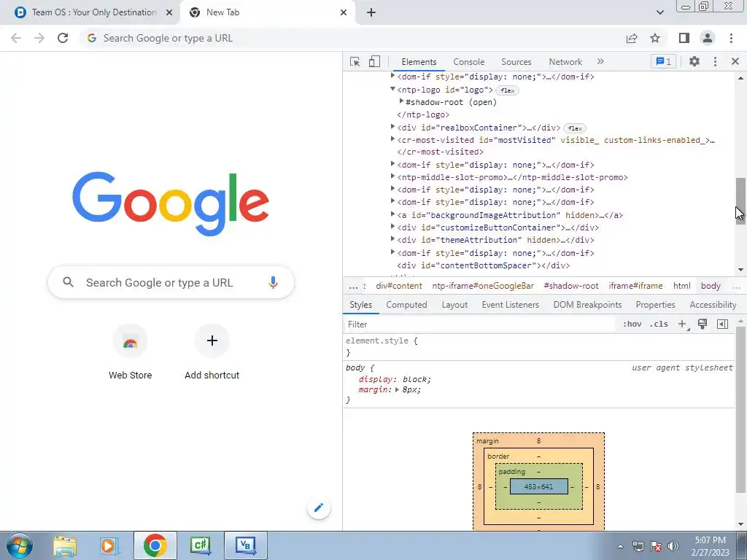Toggle the computed styles sidebar icon

click(722, 324)
